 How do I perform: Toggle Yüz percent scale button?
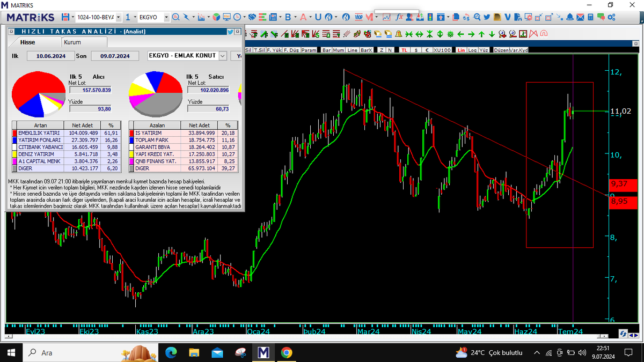pos(484,50)
